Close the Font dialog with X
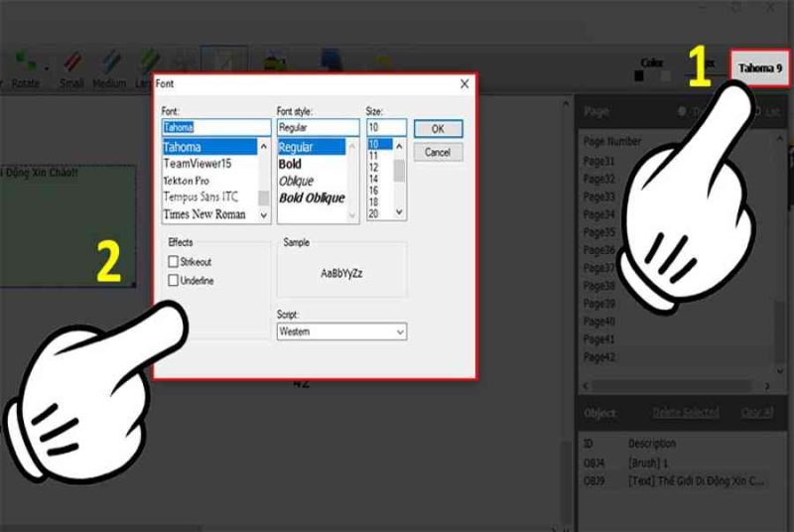 pos(464,84)
